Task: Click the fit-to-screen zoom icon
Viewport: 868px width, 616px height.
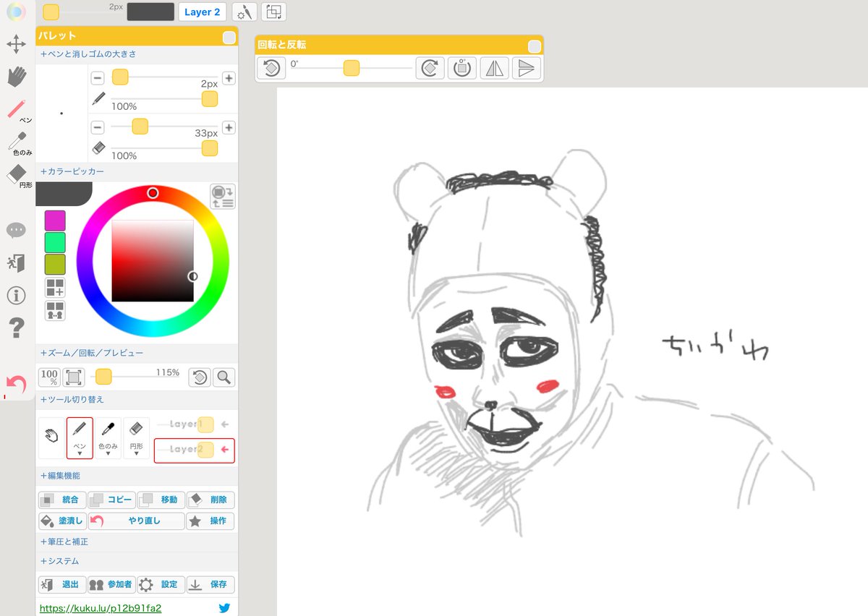Action: [74, 377]
